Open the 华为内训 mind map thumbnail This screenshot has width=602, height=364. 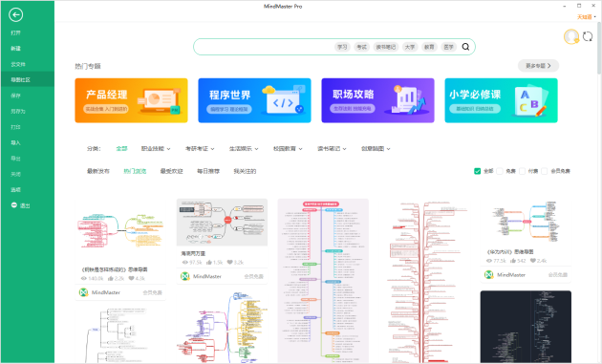tap(526, 222)
